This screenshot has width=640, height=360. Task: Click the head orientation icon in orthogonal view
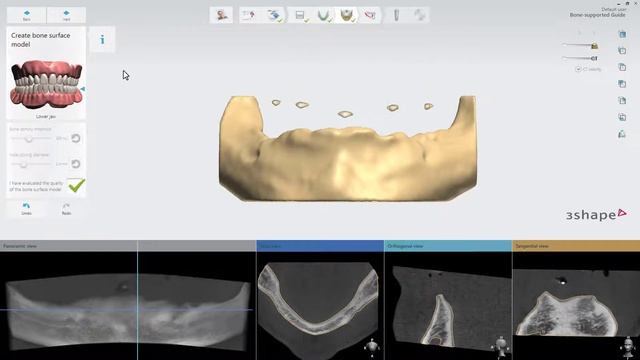[x=501, y=347]
